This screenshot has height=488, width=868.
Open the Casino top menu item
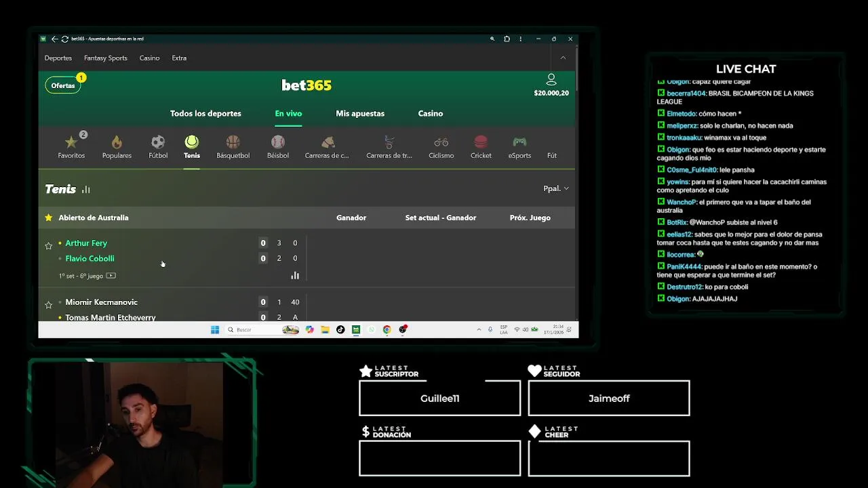[x=150, y=58]
